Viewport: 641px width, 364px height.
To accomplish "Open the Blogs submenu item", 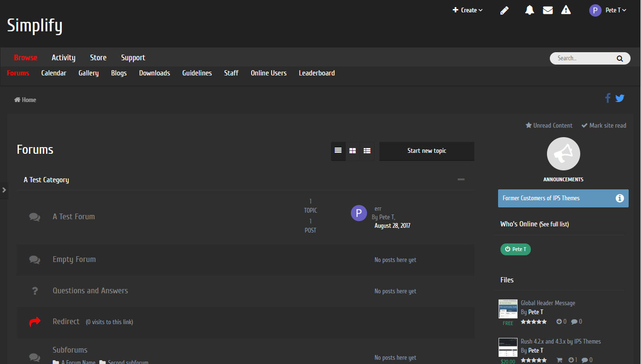I will 119,73.
